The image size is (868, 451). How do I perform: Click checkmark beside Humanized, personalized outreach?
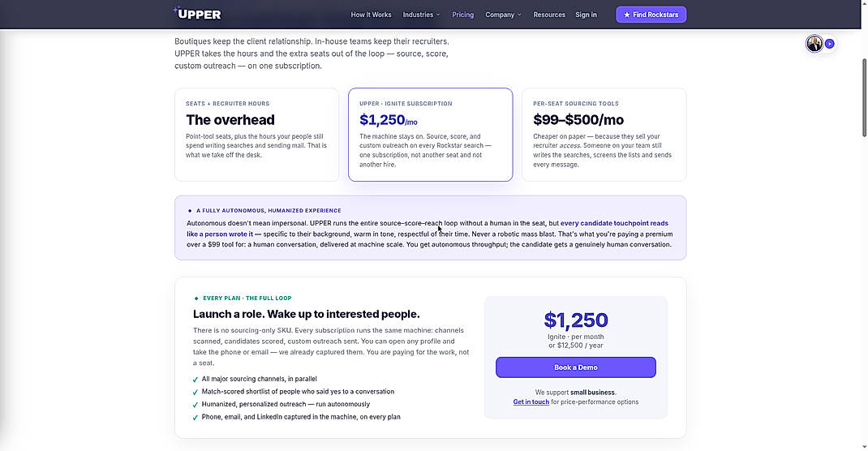tap(195, 405)
